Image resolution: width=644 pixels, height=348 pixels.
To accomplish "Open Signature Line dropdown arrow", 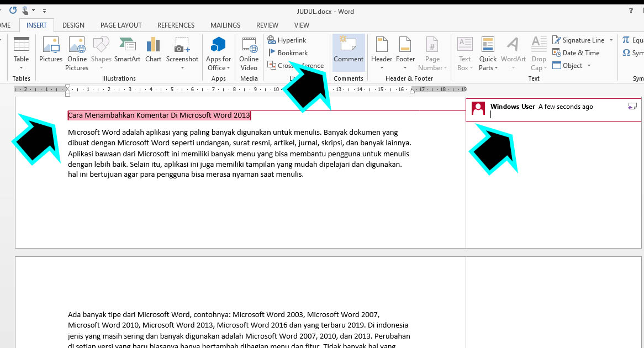I will click(611, 40).
